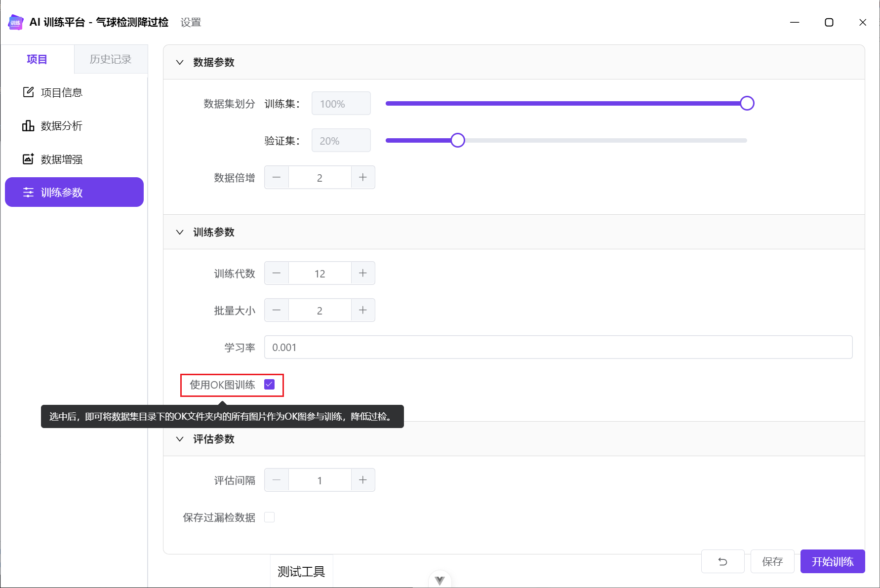Click the undo reset arrow button

[x=722, y=561]
